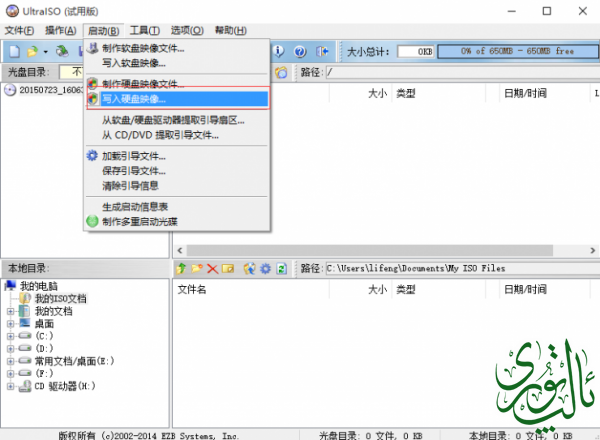Expand the (C:) drive node
The image size is (600, 440).
pyautogui.click(x=11, y=336)
